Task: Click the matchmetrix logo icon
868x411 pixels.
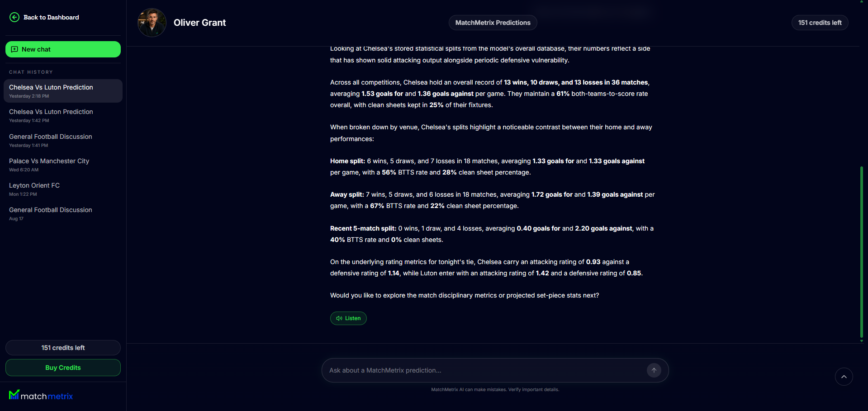Action: click(x=14, y=395)
